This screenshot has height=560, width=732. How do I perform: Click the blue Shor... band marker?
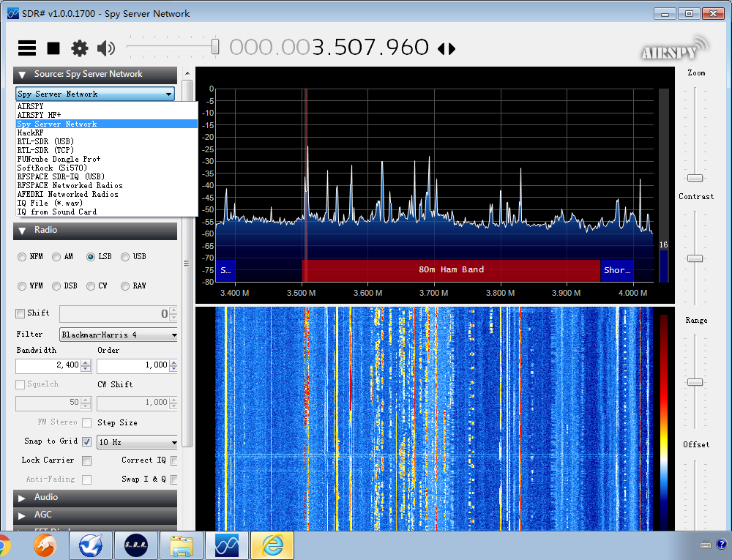coord(616,270)
